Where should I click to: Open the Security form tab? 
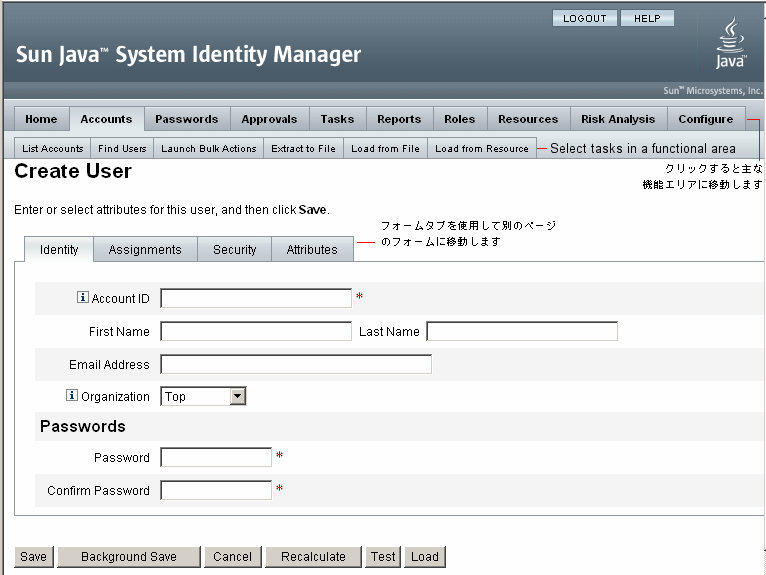234,249
